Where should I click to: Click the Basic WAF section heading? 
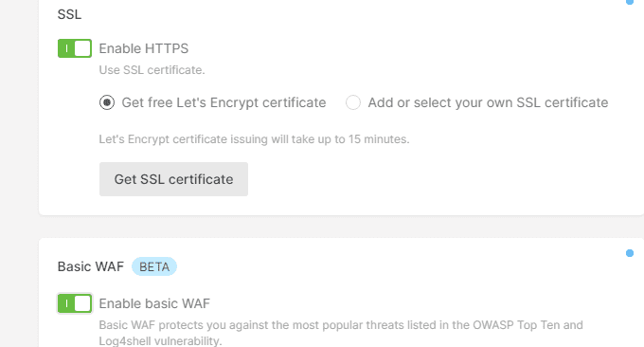[91, 266]
